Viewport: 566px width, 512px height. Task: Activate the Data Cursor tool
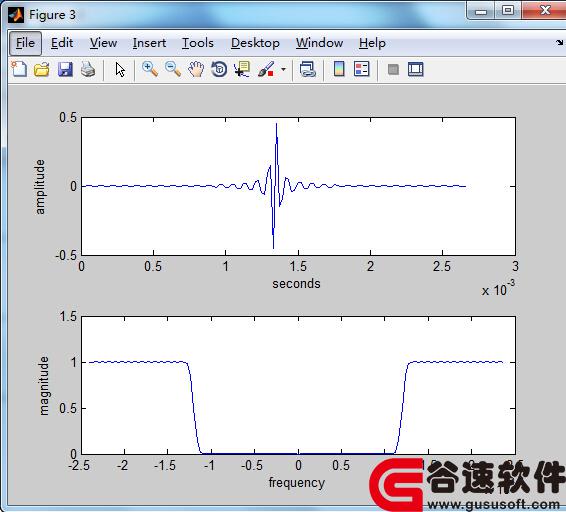click(x=242, y=69)
